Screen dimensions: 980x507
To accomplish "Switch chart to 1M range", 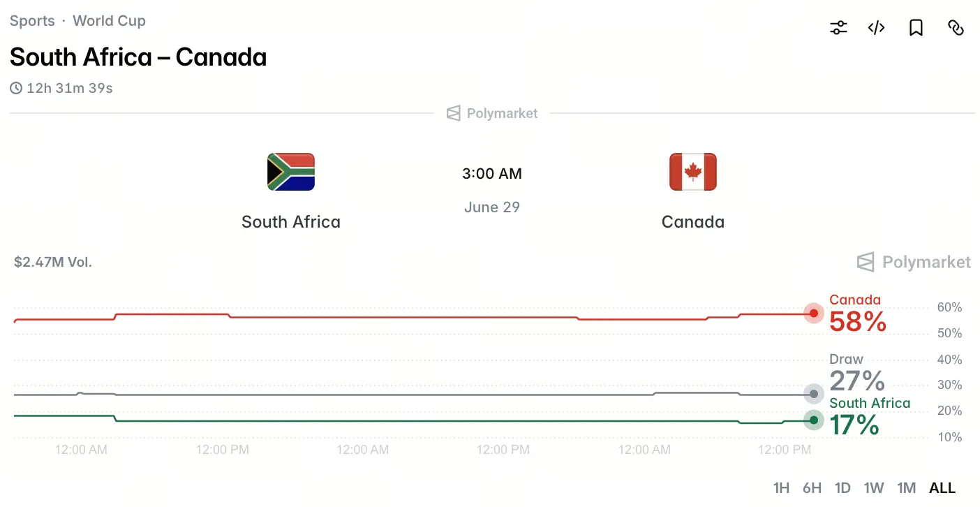I will click(x=906, y=487).
